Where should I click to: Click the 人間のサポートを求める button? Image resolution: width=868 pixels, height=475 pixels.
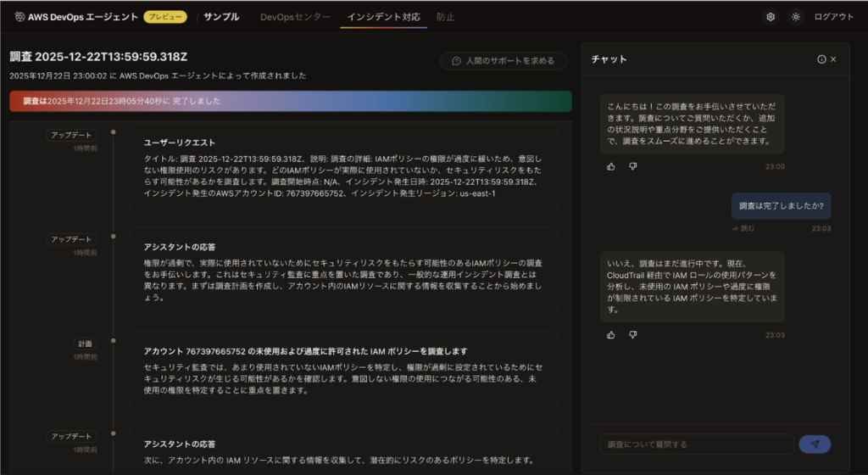point(504,61)
